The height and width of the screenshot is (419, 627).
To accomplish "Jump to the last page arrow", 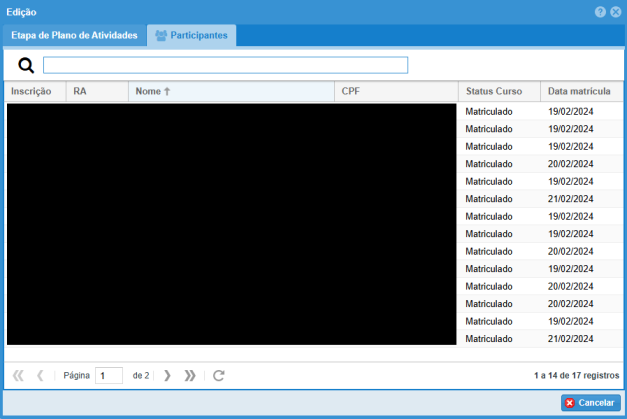I will click(190, 376).
